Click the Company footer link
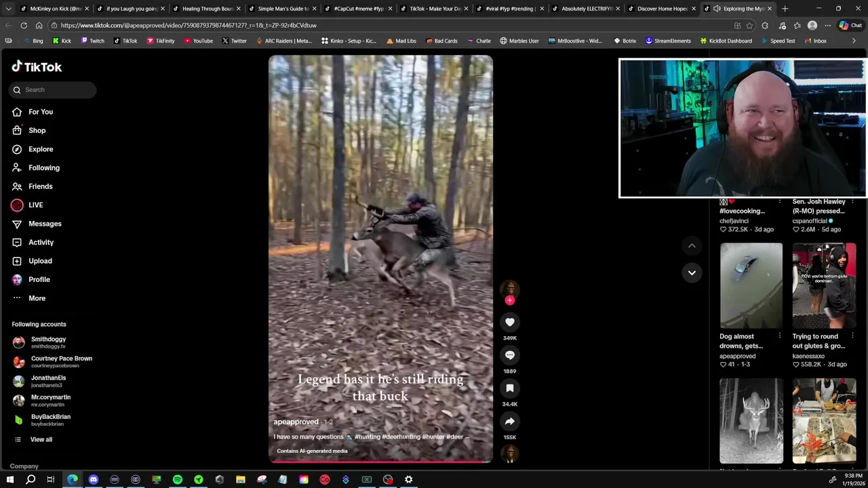 coord(24,466)
